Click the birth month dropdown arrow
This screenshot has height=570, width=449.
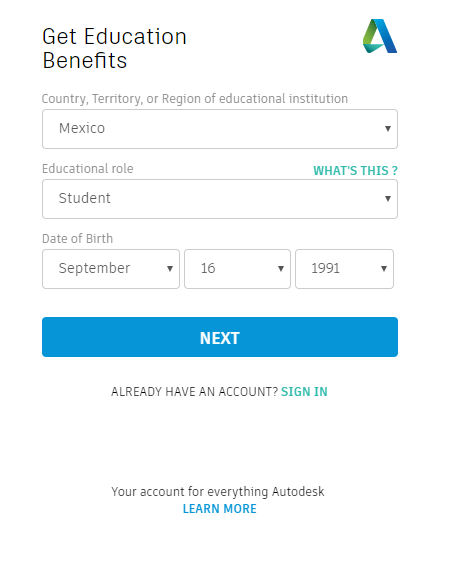(x=169, y=269)
